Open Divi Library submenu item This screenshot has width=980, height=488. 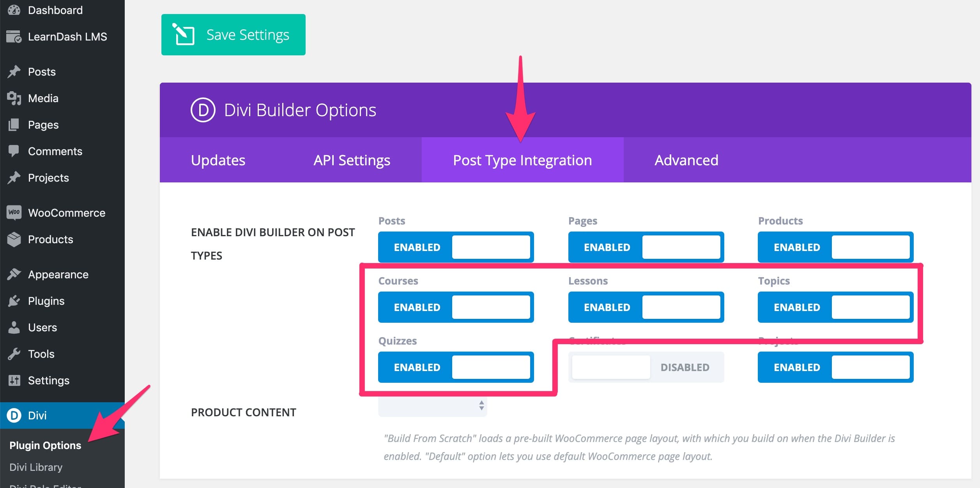(x=36, y=467)
